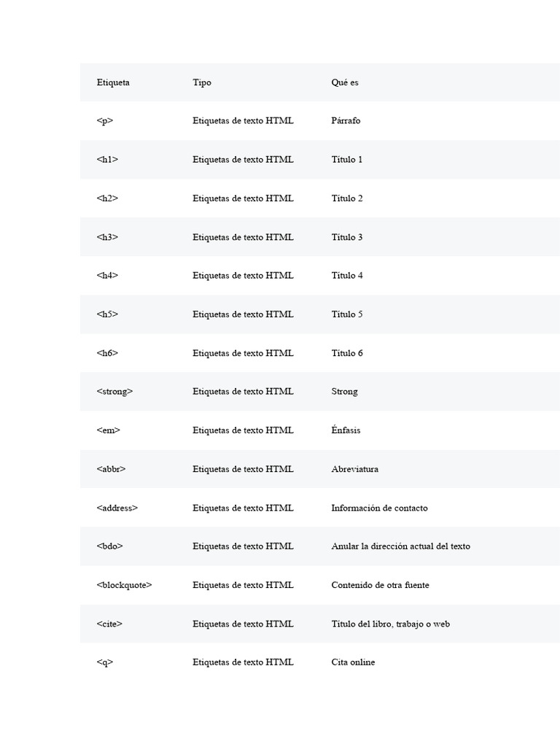Click the Énfasis description text
The width and height of the screenshot is (560, 747).
[x=346, y=430]
